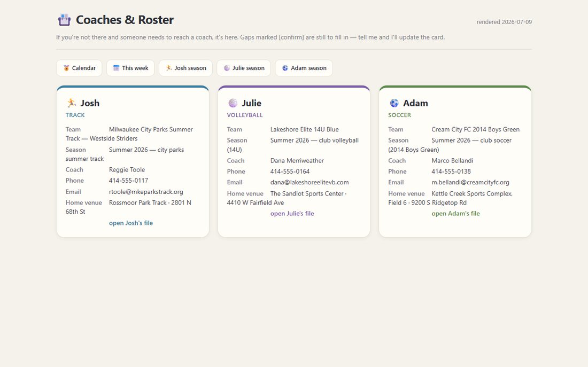The width and height of the screenshot is (588, 367).
Task: Click team Milwaukee City Parks Summer text
Action: click(151, 129)
